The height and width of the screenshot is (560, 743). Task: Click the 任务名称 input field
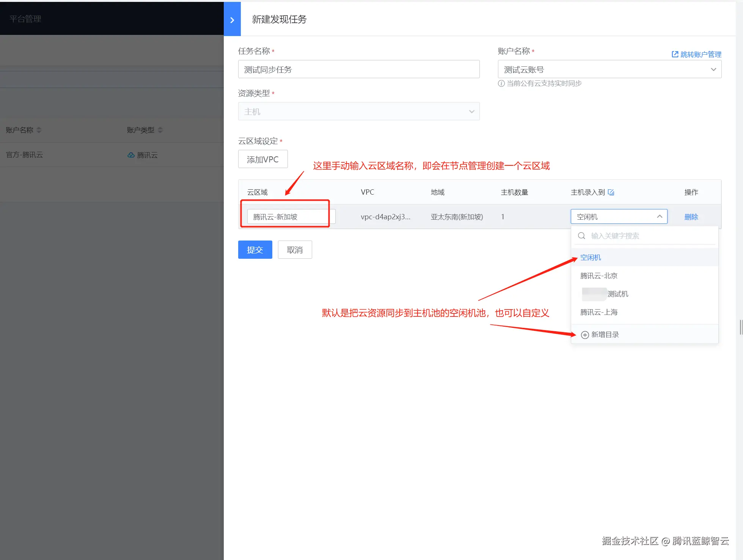(x=358, y=69)
